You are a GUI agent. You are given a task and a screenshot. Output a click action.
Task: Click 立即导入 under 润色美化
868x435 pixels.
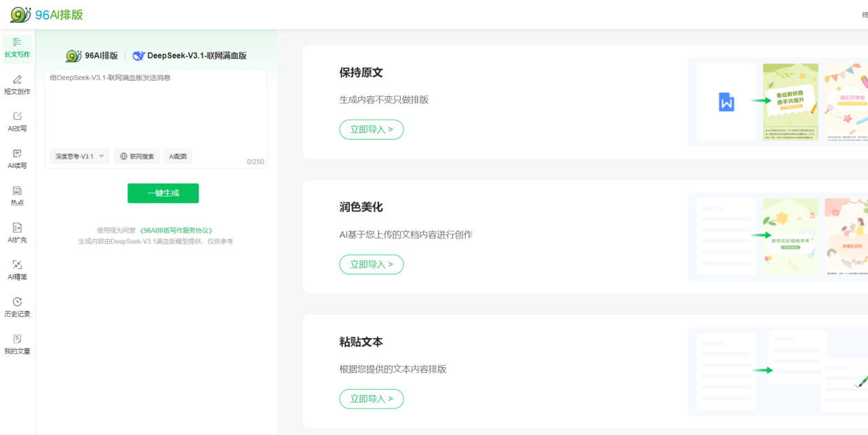(x=371, y=264)
